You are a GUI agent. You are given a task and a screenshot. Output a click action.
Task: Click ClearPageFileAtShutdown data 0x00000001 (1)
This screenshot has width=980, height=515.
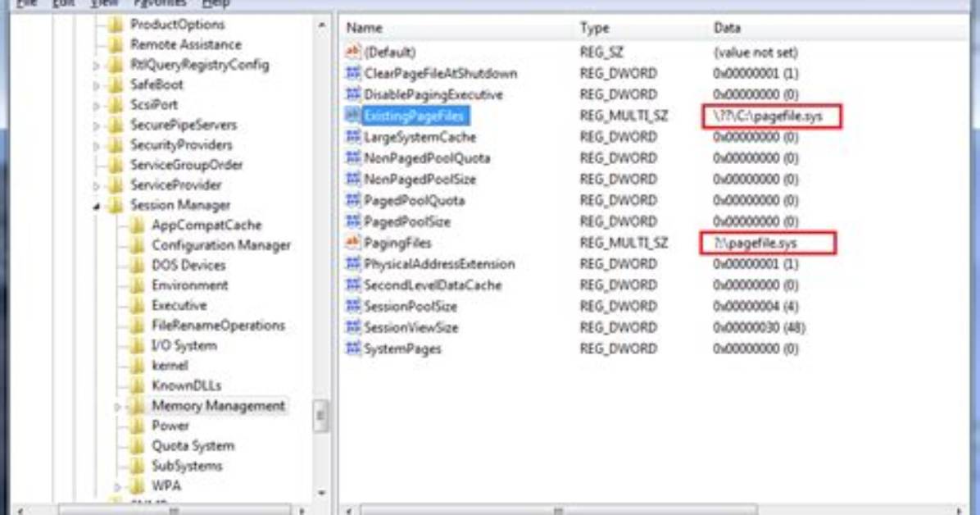pyautogui.click(x=755, y=73)
